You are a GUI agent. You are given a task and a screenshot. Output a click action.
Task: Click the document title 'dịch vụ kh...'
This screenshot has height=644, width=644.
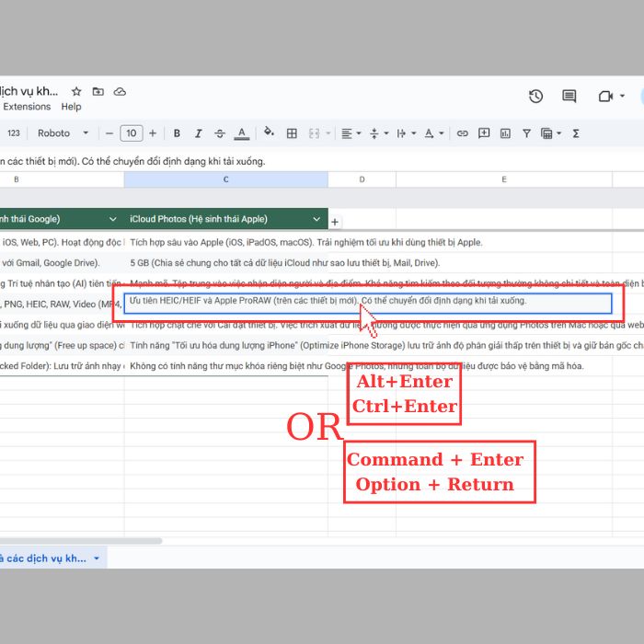pos(29,91)
